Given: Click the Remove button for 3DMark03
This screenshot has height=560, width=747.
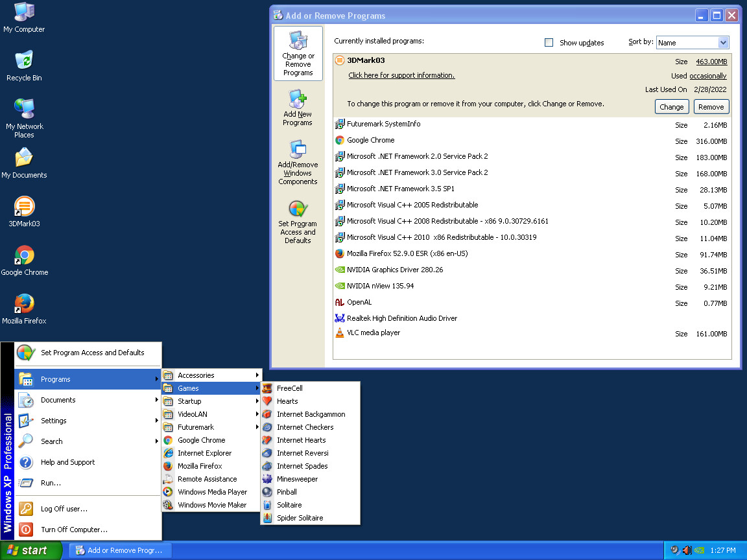Looking at the screenshot, I should tap(711, 107).
